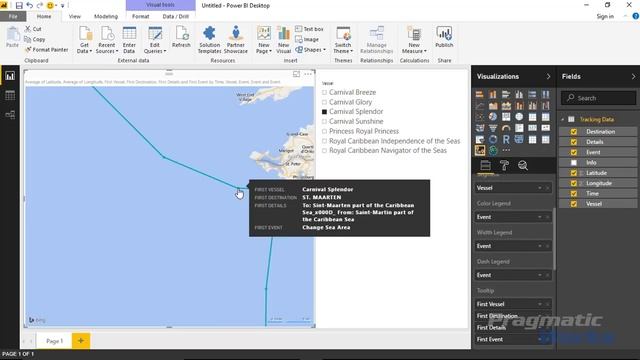Enable the Info field checkbox

click(x=574, y=162)
